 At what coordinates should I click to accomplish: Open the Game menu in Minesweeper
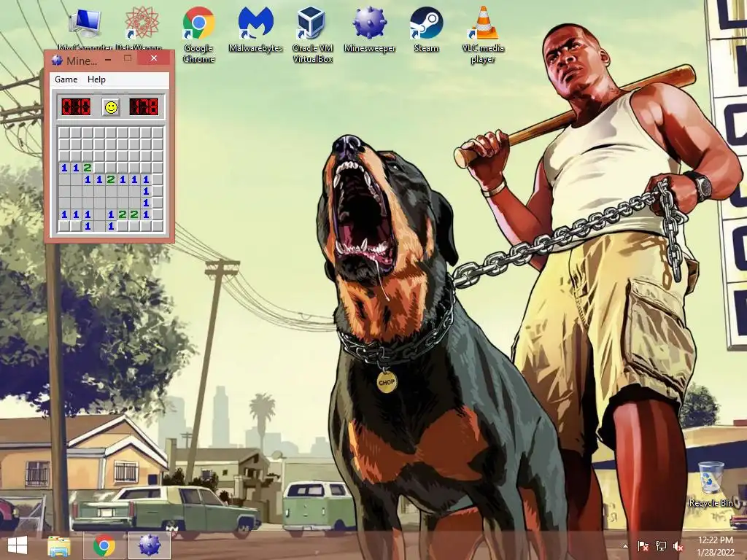pos(66,79)
